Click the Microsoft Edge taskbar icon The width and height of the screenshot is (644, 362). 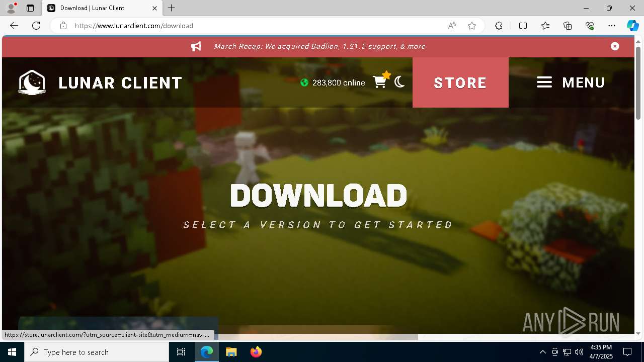click(x=207, y=352)
